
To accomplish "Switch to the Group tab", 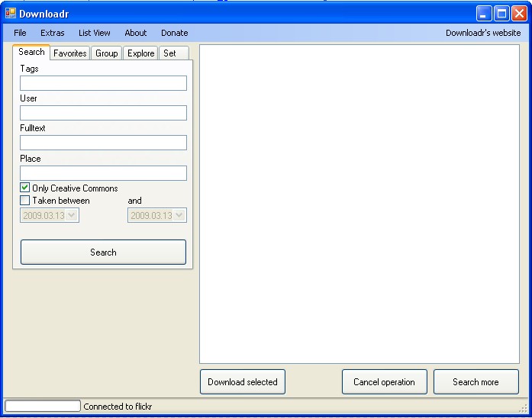I will click(107, 53).
